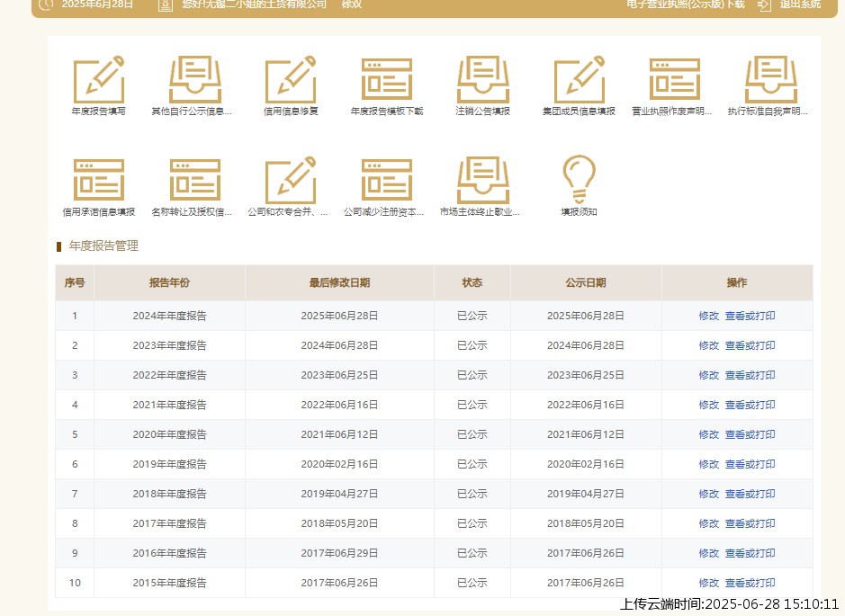Open 公司和农专合并 icon

click(291, 180)
